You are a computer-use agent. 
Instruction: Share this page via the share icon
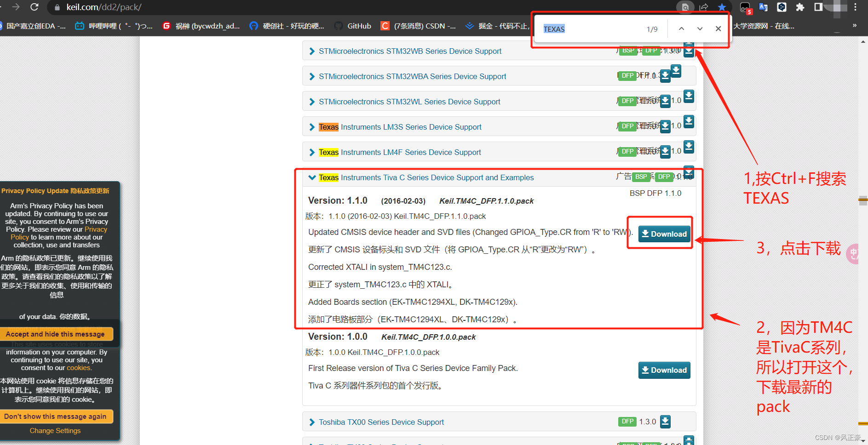click(x=704, y=7)
